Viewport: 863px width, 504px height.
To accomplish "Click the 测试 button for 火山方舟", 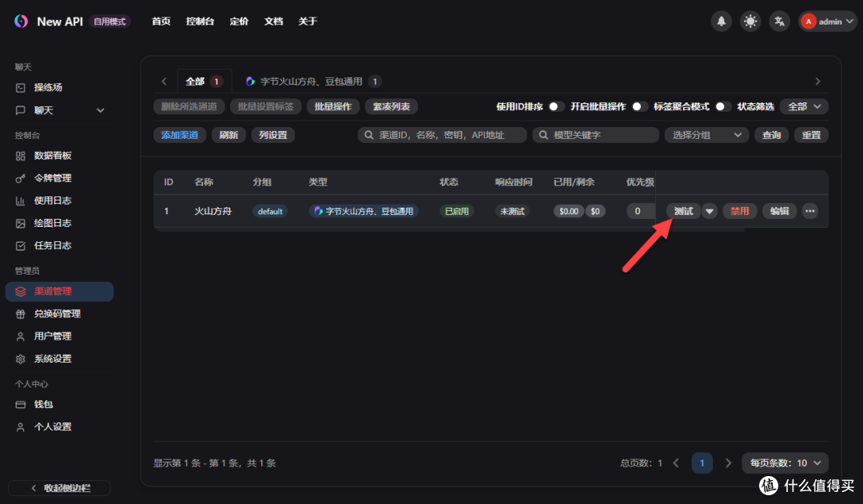I will pyautogui.click(x=683, y=212).
